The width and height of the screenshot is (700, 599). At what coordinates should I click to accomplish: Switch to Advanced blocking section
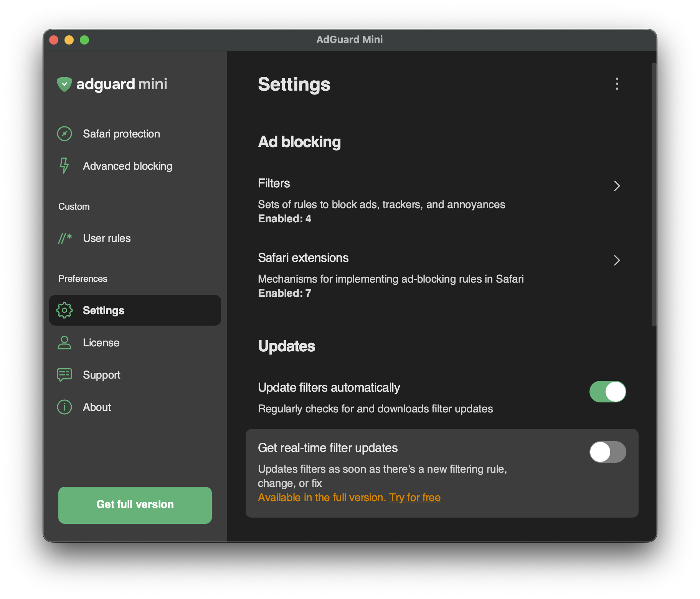[x=127, y=166]
